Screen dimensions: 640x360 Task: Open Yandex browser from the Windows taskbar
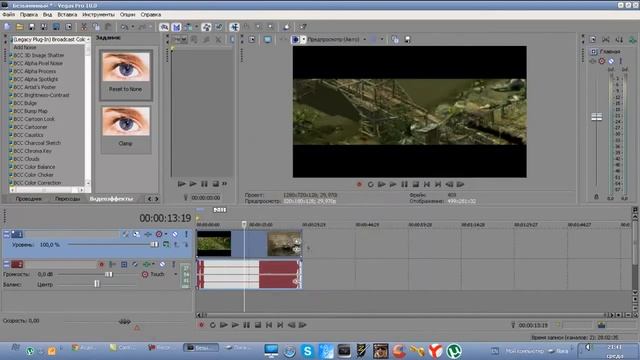[x=435, y=351]
